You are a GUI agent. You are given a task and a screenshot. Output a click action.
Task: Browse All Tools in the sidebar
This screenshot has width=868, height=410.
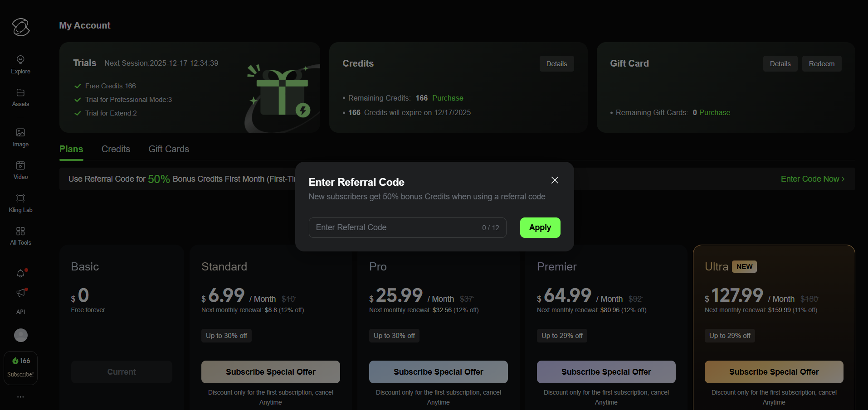pos(20,235)
